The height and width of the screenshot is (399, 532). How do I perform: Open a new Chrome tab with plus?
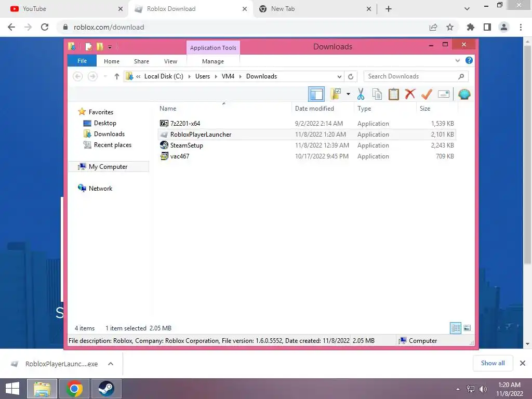tap(389, 9)
